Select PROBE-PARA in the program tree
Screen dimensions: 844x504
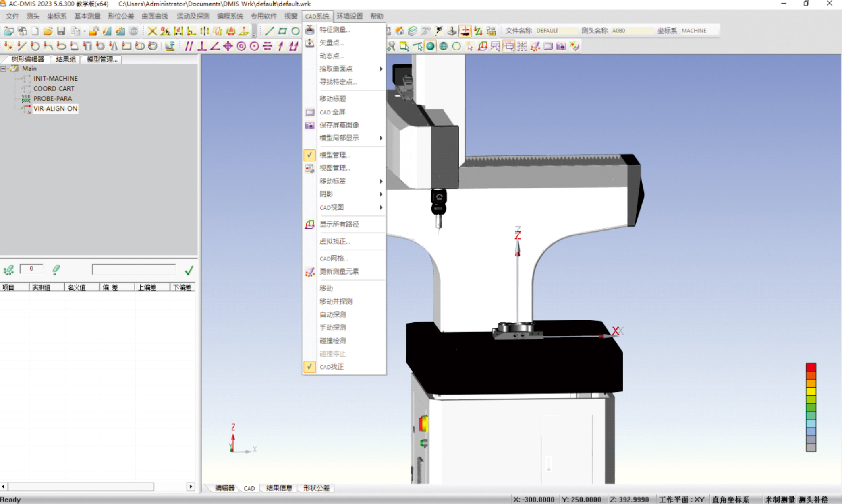point(52,99)
